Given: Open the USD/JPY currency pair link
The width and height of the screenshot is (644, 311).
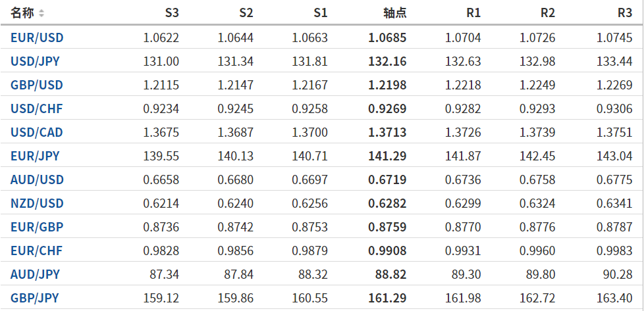Looking at the screenshot, I should point(36,61).
